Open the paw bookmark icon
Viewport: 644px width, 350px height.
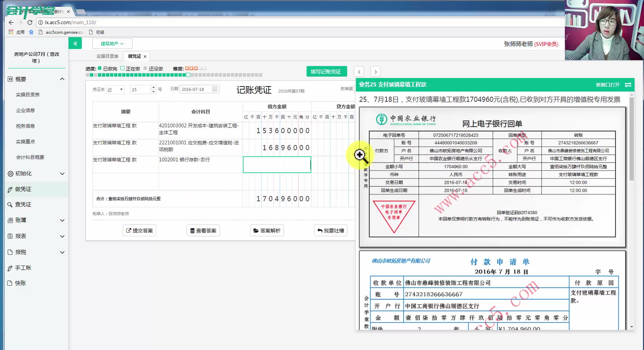(31, 32)
